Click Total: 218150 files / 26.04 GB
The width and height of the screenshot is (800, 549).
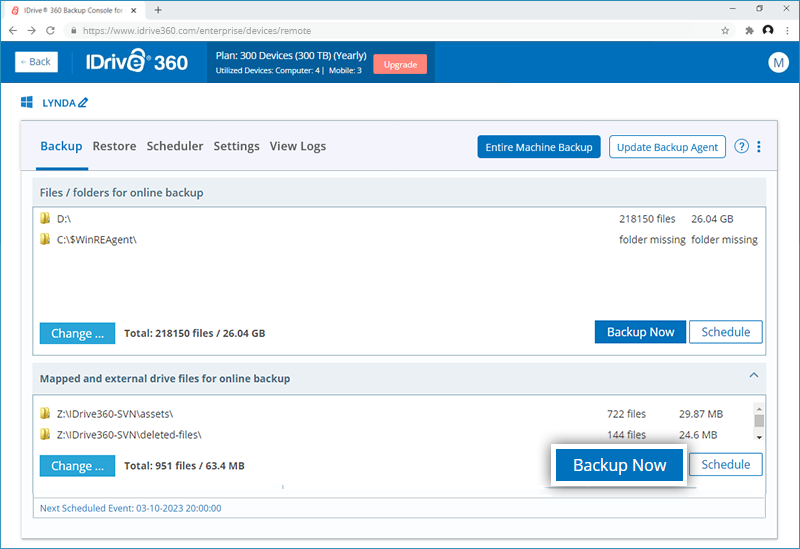194,333
